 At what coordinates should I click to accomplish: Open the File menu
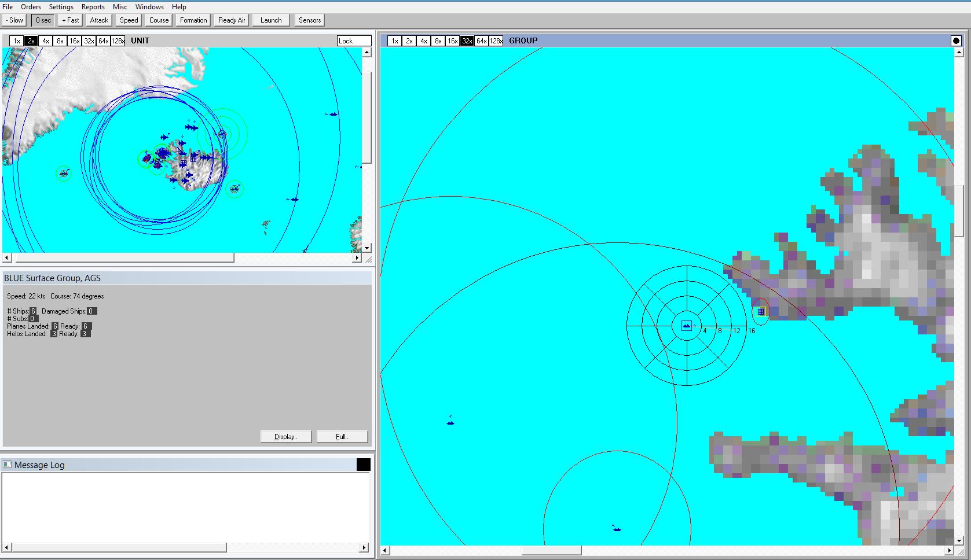(8, 7)
